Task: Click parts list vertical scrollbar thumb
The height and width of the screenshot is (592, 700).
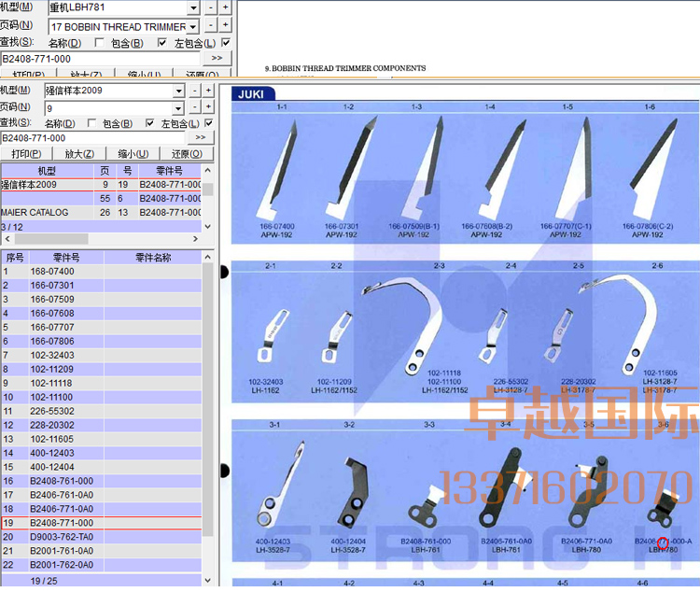Action: pyautogui.click(x=207, y=399)
